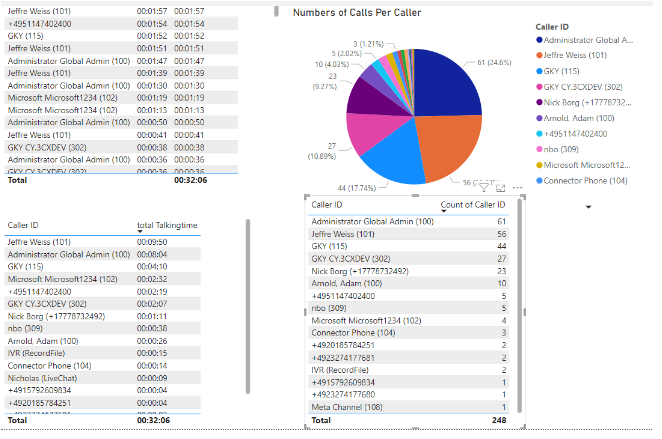The image size is (662, 439).
Task: Select +4920185784251 row in calls count table
Action: pyautogui.click(x=409, y=345)
